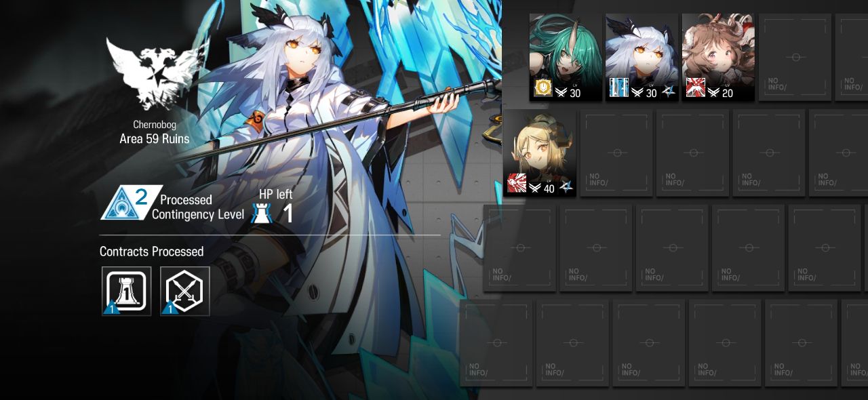Screen dimensions: 868x400
Task: Click the 'Area 59 Ruins' map name
Action: (154, 139)
